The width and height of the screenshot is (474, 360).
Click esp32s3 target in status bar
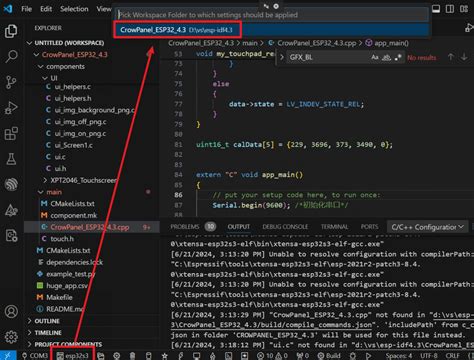click(x=73, y=356)
